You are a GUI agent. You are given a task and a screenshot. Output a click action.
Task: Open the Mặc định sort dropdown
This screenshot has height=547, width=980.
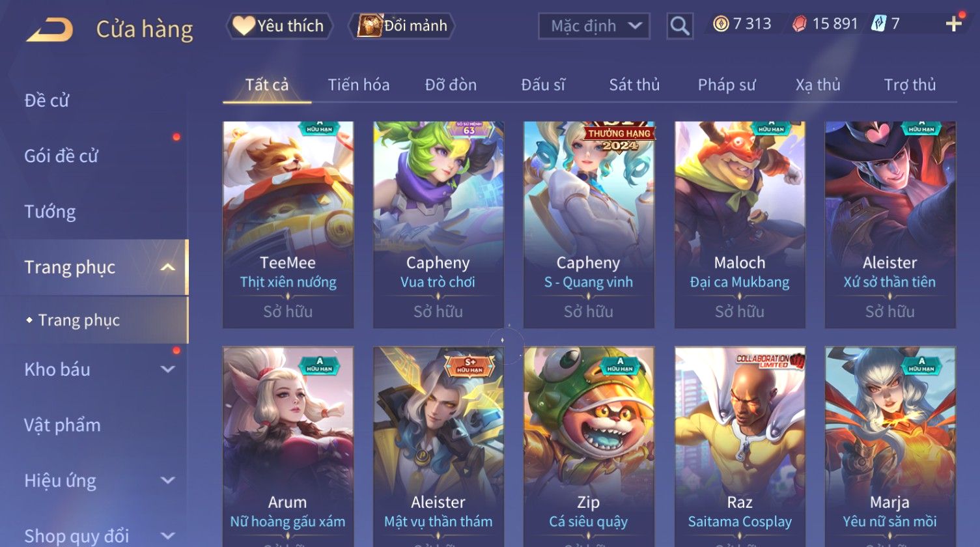[594, 26]
